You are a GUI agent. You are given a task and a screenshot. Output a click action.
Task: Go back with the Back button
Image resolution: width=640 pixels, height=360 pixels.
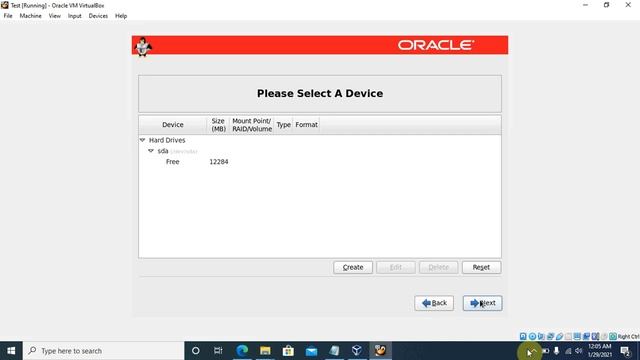point(434,303)
